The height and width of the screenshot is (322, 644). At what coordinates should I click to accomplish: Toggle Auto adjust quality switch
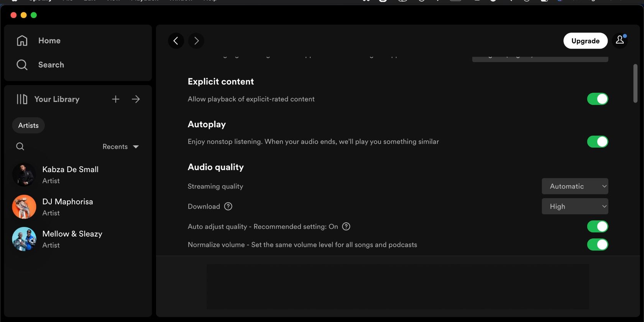[x=597, y=227]
